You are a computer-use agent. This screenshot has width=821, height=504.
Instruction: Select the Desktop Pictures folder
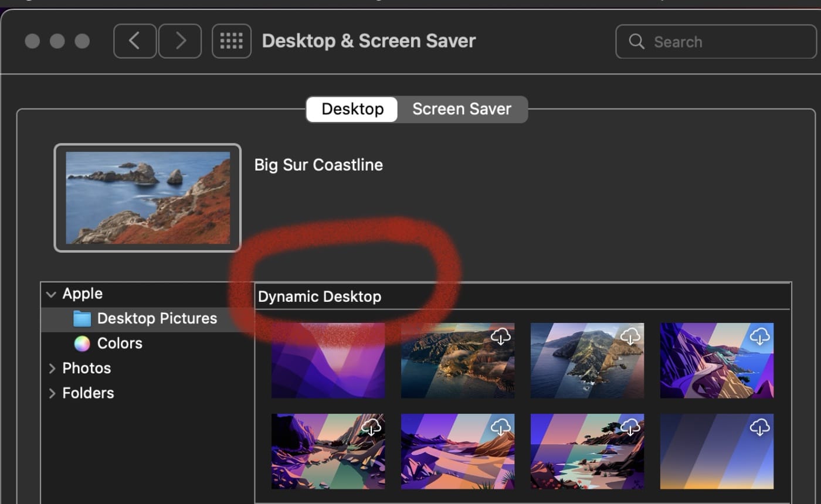[x=157, y=318]
